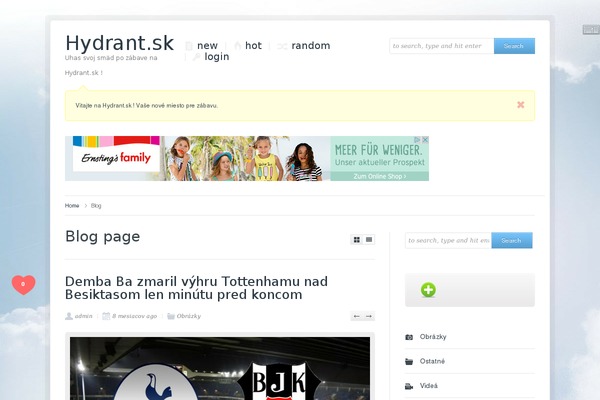This screenshot has width=600, height=400.
Task: Open the new posts menu item
Action: tap(207, 46)
